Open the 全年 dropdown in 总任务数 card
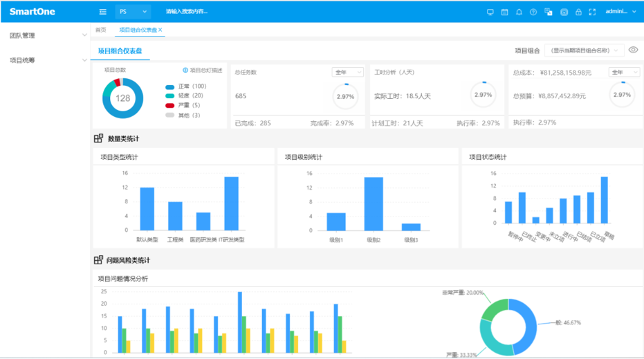 point(348,72)
